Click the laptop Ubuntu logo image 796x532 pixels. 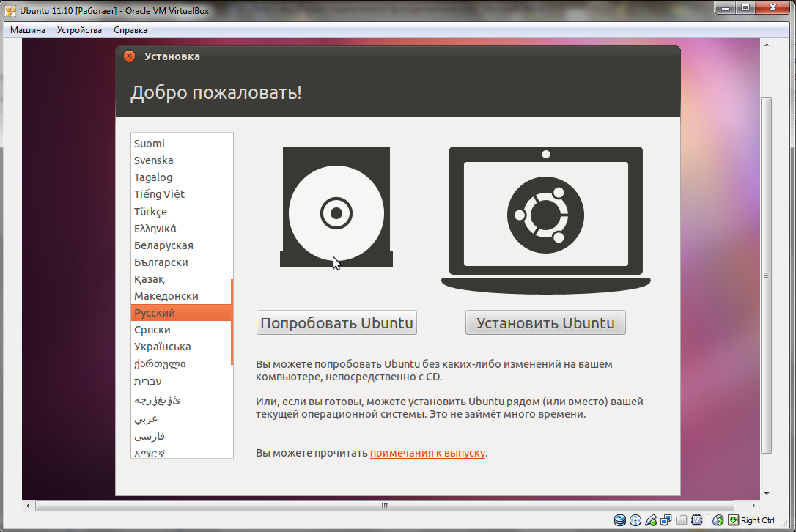pyautogui.click(x=546, y=220)
